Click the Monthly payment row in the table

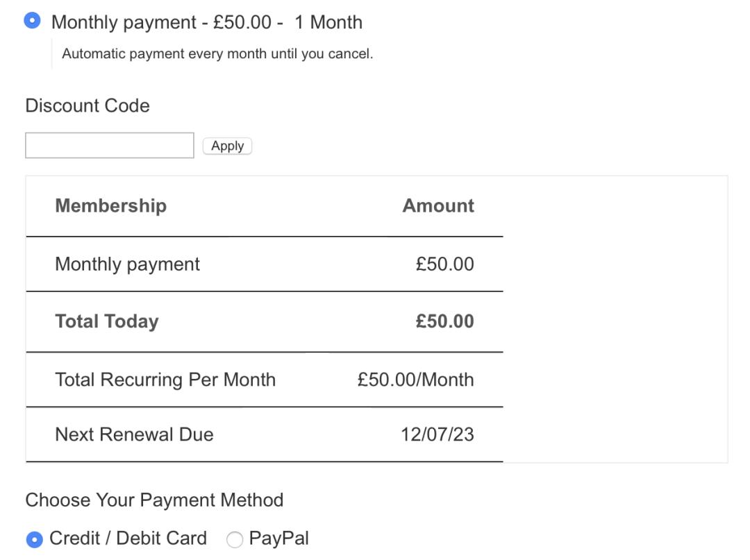(x=127, y=264)
